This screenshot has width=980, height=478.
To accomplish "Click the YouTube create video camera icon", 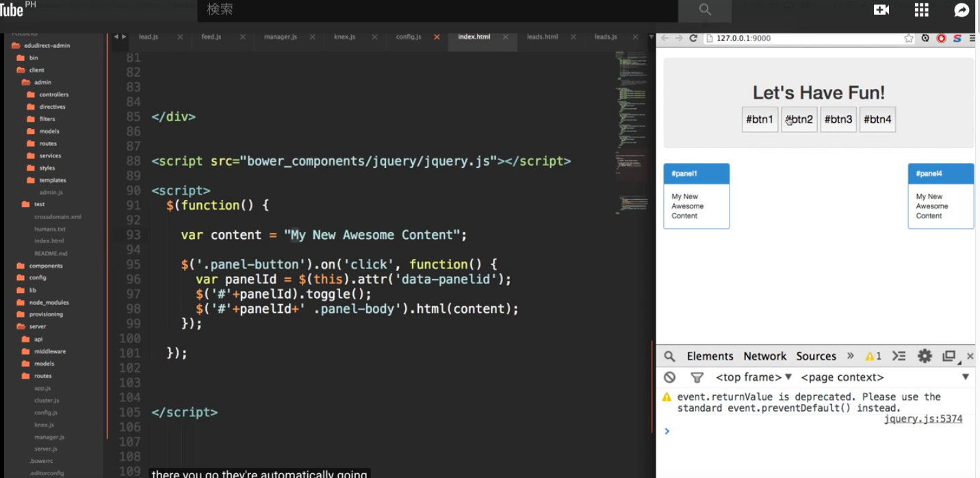I will pyautogui.click(x=881, y=10).
